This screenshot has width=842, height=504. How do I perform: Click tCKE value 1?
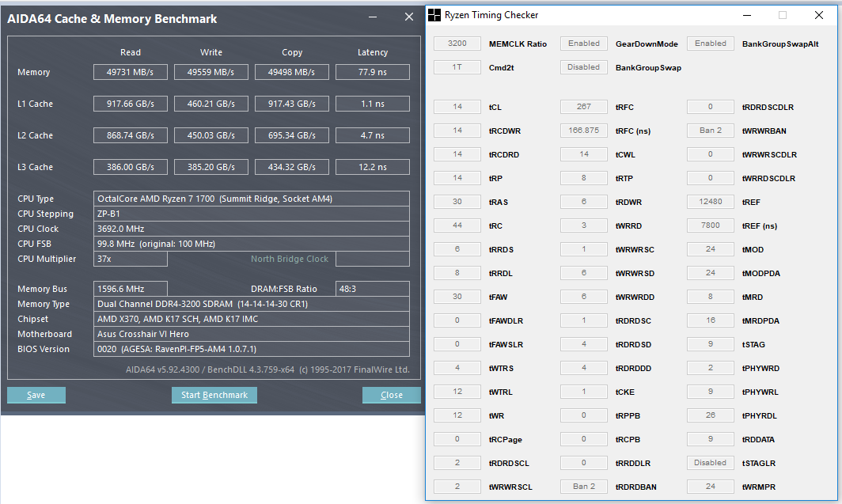click(x=584, y=392)
